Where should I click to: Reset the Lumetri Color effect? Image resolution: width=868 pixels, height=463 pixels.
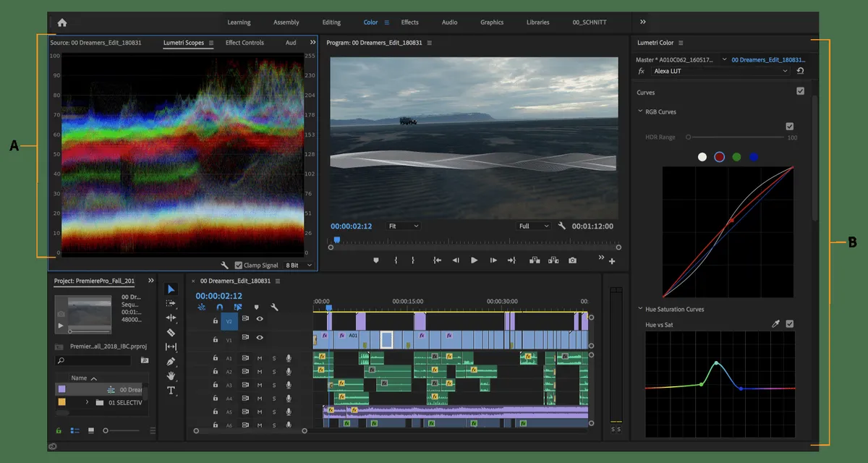tap(800, 71)
